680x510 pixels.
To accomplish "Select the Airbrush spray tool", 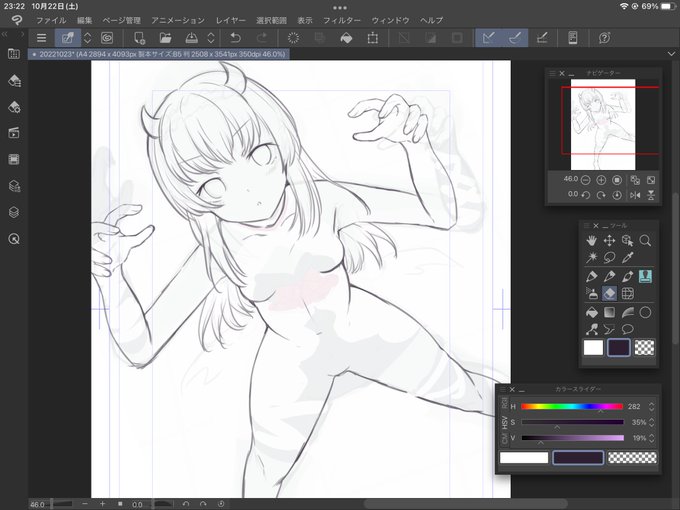I will click(592, 294).
